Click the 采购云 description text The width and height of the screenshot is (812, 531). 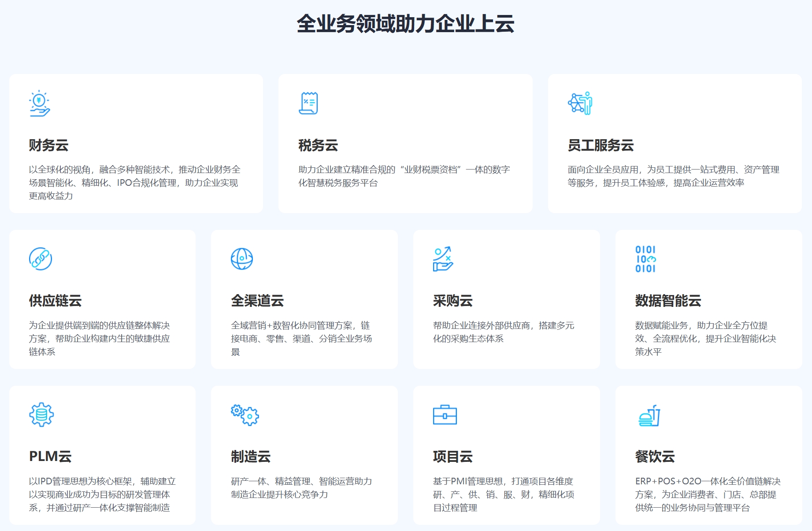coord(503,332)
